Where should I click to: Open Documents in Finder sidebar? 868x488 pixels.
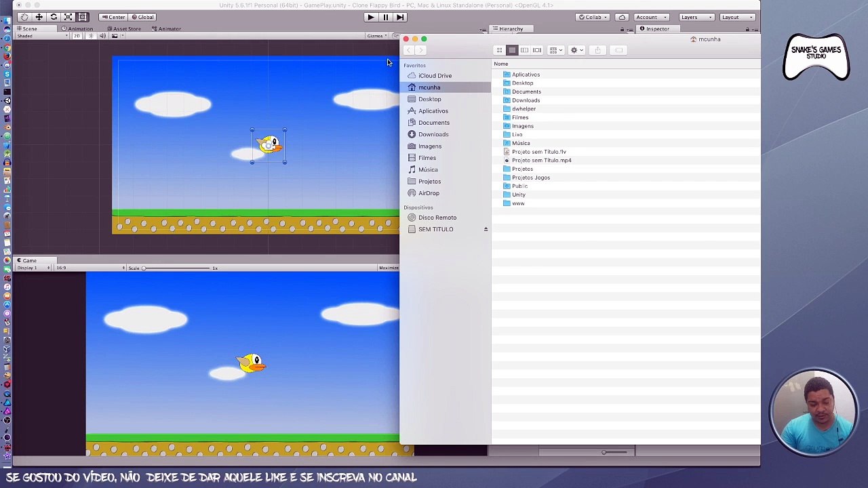(446, 123)
